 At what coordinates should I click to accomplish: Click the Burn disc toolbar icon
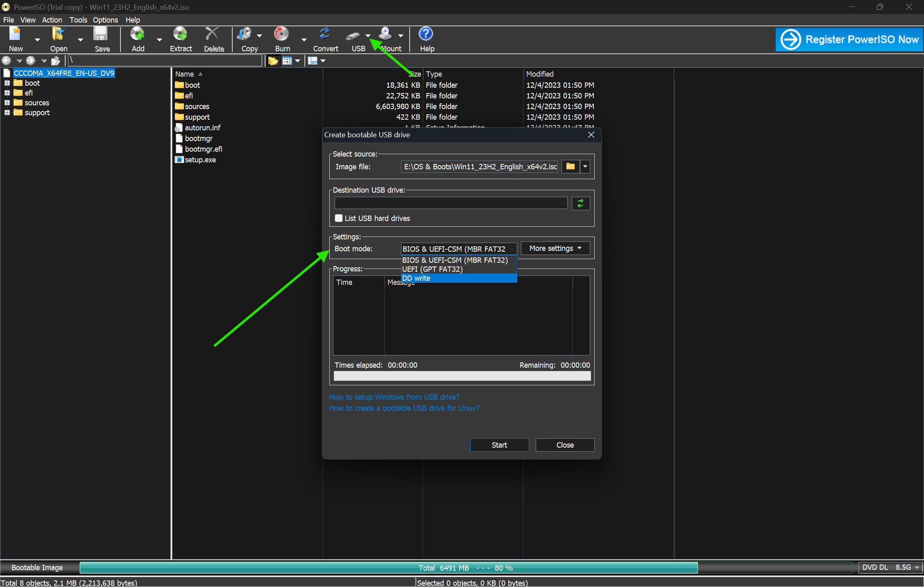[x=282, y=35]
